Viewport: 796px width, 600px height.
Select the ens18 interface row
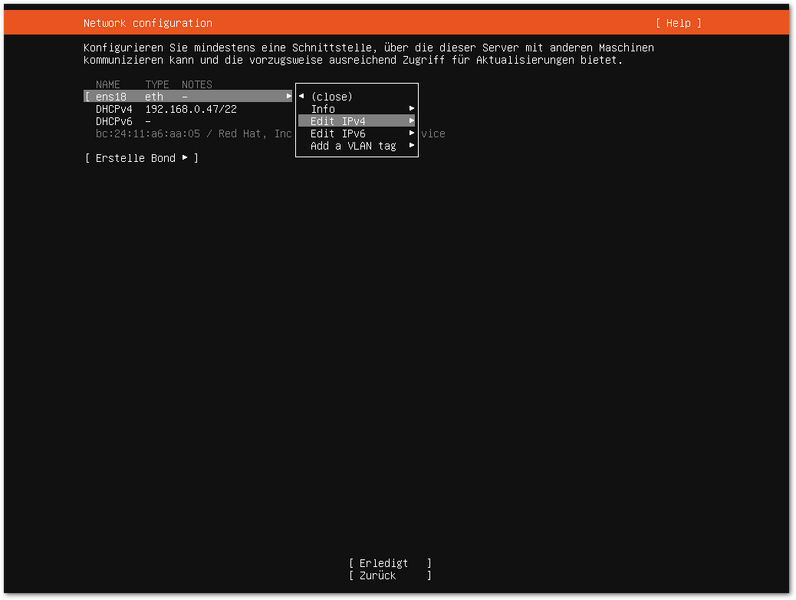[188, 96]
